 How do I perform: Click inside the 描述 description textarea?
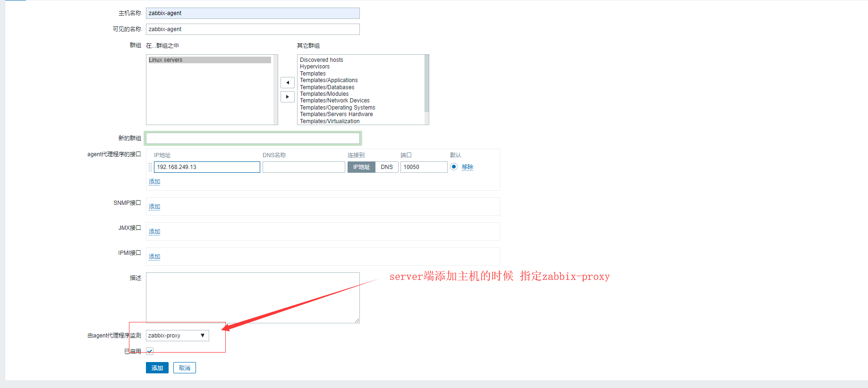pos(253,298)
